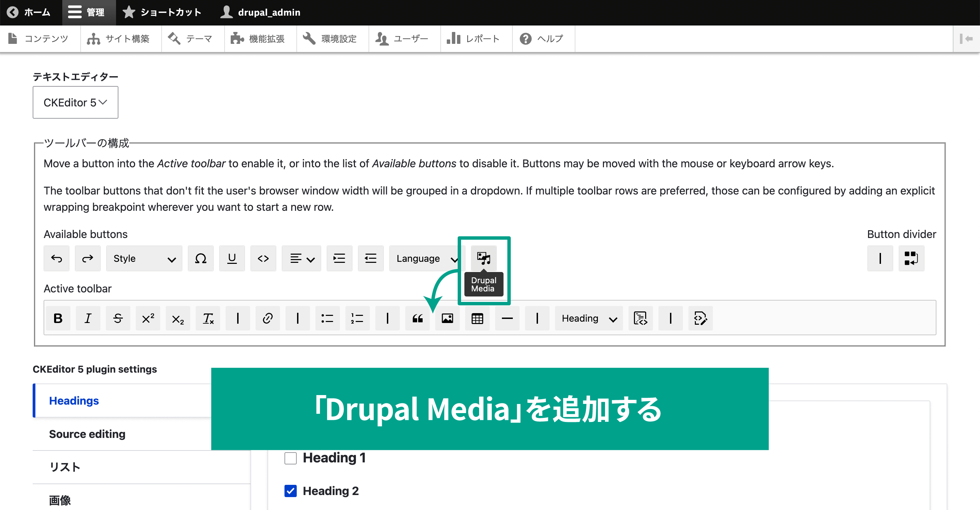This screenshot has height=510, width=980.
Task: Uncheck the Heading 2 checkbox
Action: [290, 491]
